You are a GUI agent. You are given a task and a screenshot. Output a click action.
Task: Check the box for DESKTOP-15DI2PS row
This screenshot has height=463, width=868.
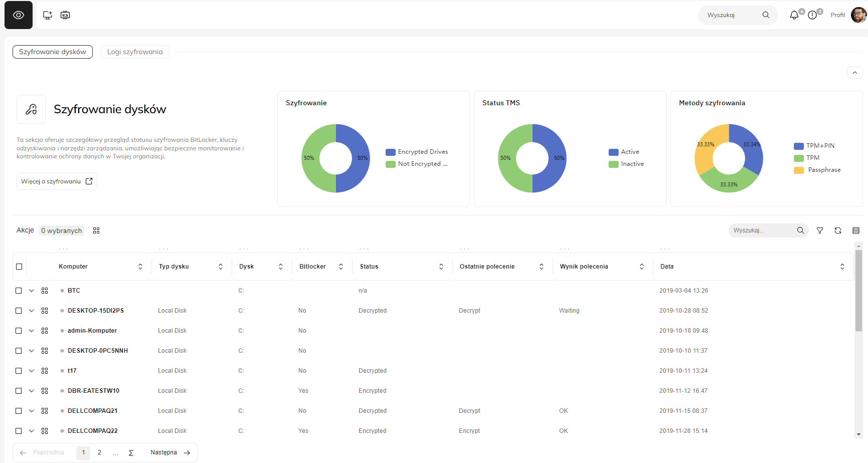tap(19, 311)
